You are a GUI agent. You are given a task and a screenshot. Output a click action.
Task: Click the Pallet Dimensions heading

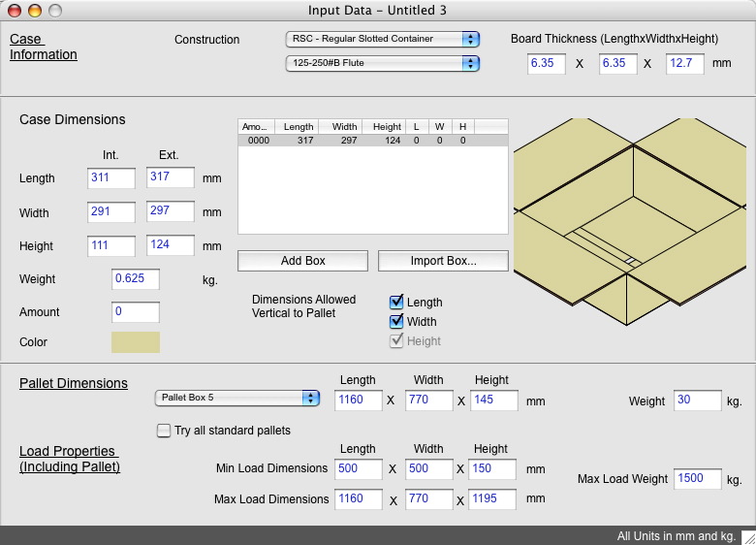(74, 383)
